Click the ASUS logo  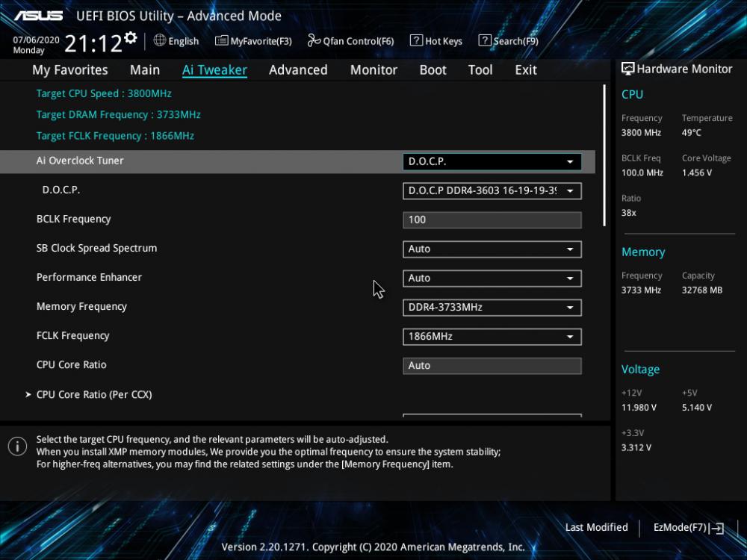coord(39,16)
